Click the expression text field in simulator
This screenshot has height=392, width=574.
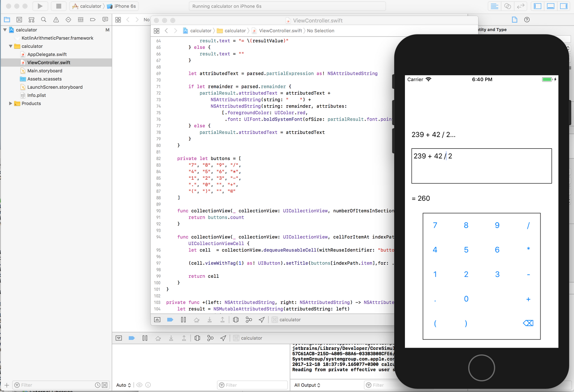click(482, 166)
